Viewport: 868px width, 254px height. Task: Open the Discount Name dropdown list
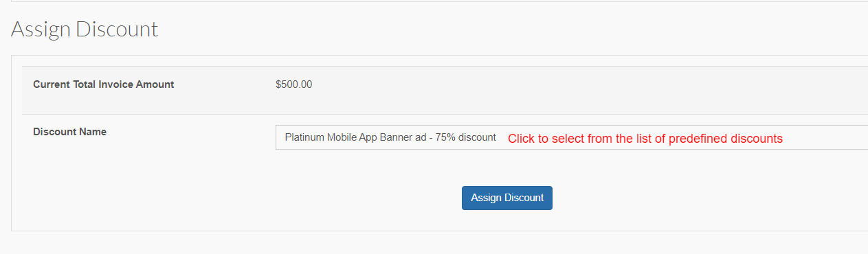pyautogui.click(x=572, y=137)
